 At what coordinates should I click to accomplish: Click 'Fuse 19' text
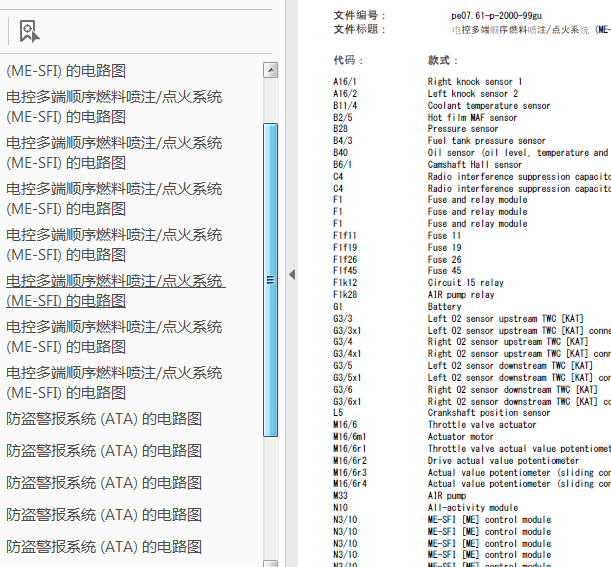tap(444, 248)
